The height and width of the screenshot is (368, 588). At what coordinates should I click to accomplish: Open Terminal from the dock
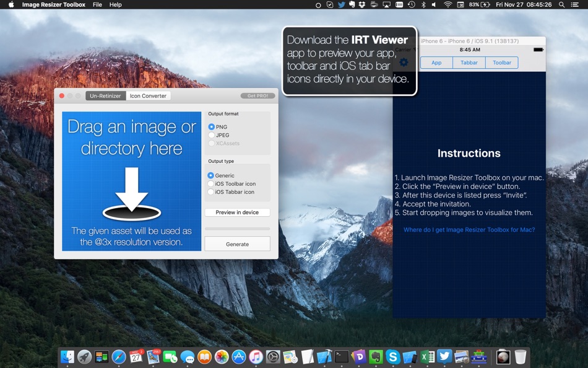[342, 357]
